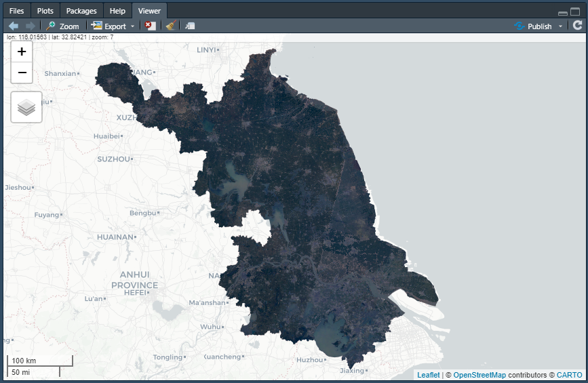The image size is (588, 383).
Task: Click the Zoom viewer button
Action: [x=62, y=26]
